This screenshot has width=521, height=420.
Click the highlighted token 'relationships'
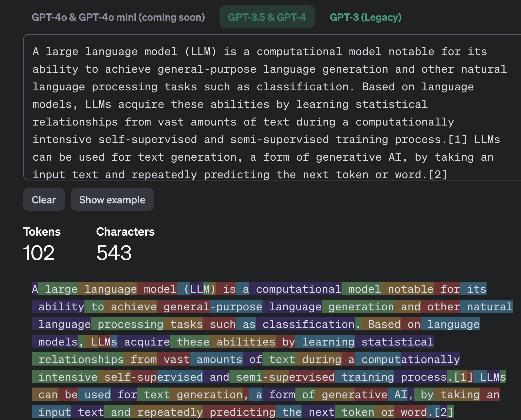coord(78,359)
